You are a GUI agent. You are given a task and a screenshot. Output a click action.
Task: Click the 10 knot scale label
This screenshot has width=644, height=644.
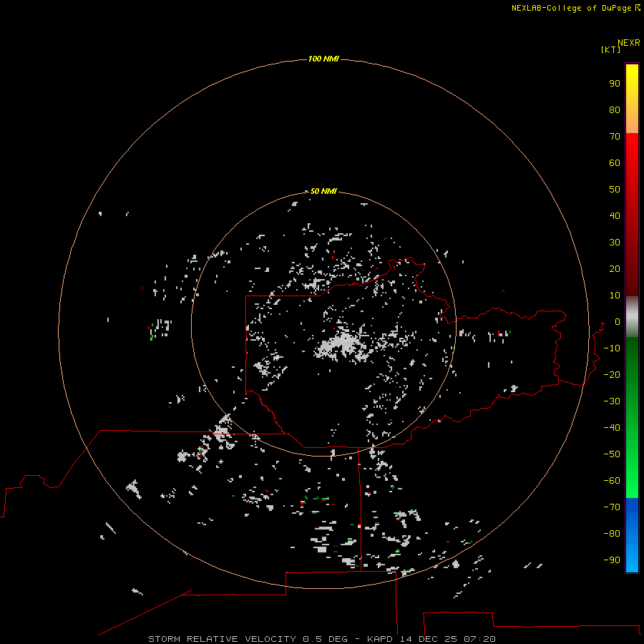pyautogui.click(x=615, y=296)
